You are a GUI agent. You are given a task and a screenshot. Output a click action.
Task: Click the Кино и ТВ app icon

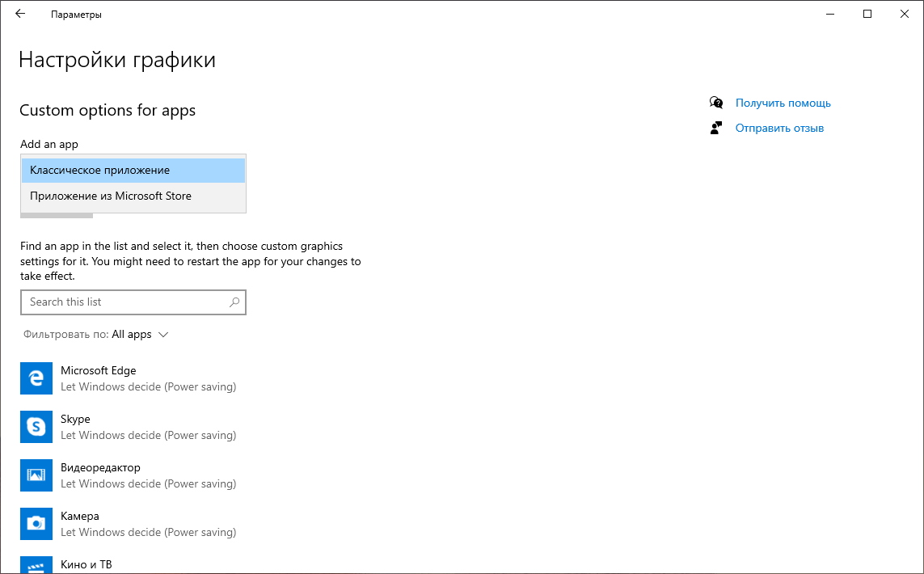(36, 565)
